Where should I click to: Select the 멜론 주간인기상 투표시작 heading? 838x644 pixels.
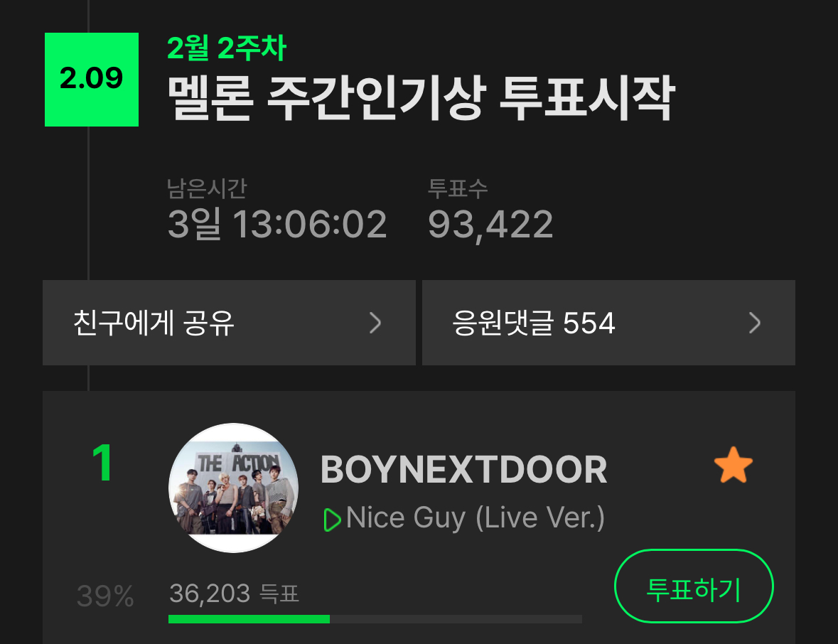(421, 98)
